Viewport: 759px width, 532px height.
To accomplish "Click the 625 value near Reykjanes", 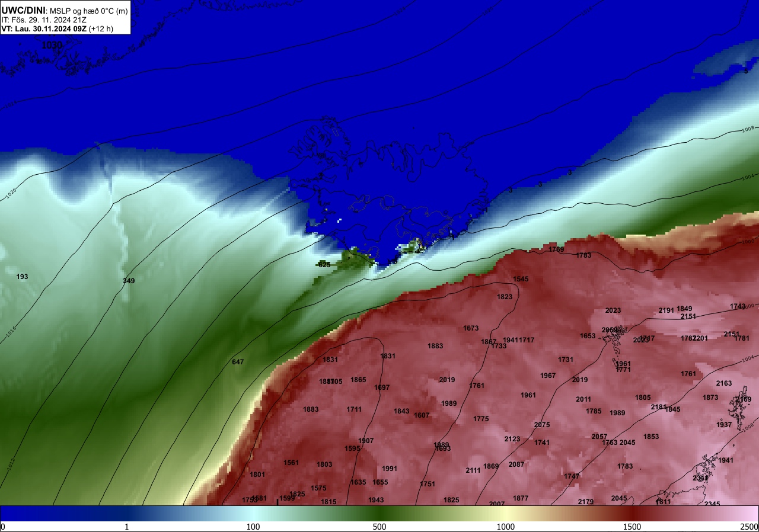I will (324, 265).
